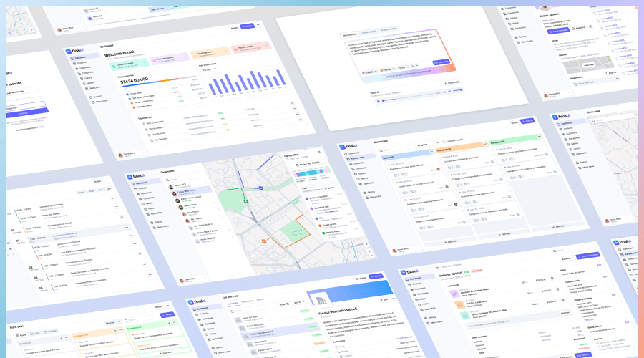Toggle the Updated recently checkbox in kanban window
The image size is (644, 358).
tap(444, 140)
